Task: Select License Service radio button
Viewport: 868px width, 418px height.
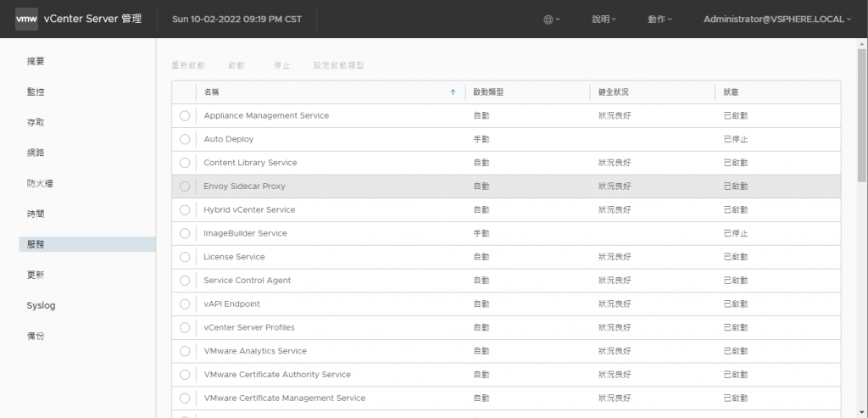Action: click(185, 257)
